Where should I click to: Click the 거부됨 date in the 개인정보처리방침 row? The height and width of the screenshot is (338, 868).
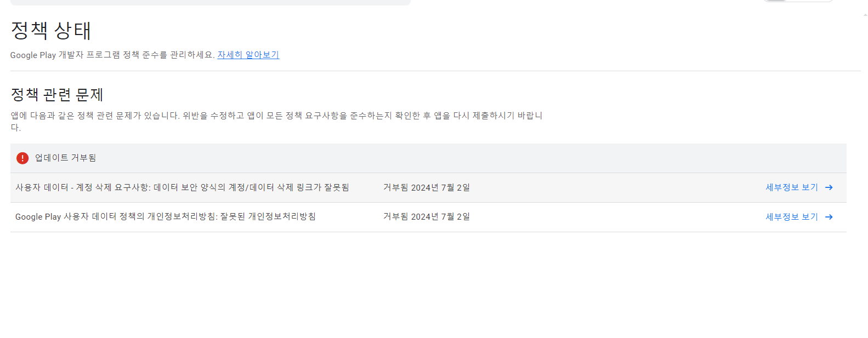(427, 217)
